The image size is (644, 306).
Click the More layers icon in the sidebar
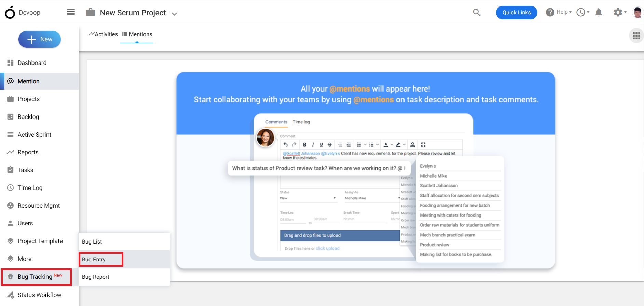tap(10, 259)
